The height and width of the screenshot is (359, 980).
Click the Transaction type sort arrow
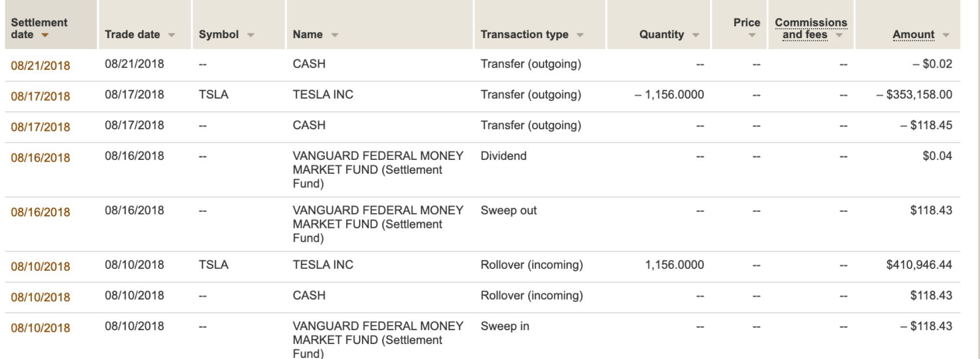(x=579, y=35)
